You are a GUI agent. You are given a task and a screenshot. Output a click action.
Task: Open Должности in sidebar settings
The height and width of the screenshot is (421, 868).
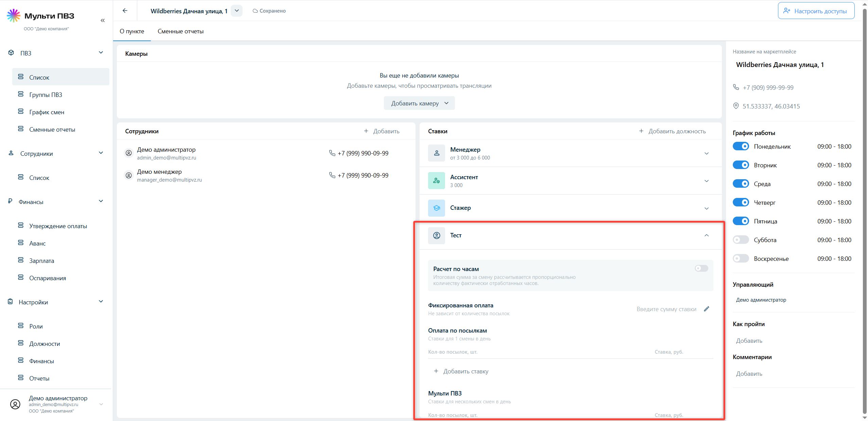pyautogui.click(x=45, y=343)
